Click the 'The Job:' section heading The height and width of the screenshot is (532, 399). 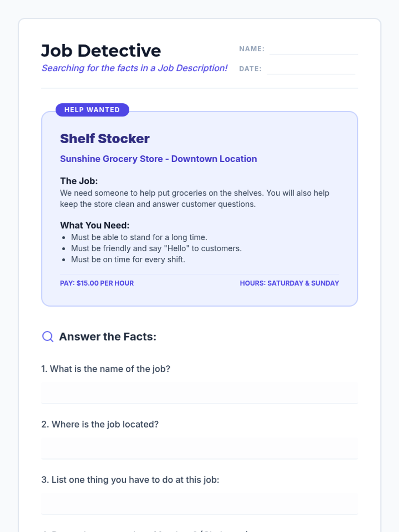coord(79,181)
